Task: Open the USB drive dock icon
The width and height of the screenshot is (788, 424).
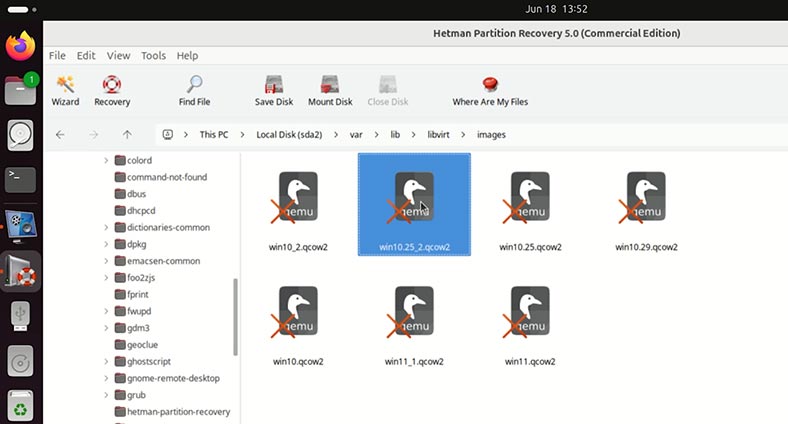Action: click(x=21, y=316)
